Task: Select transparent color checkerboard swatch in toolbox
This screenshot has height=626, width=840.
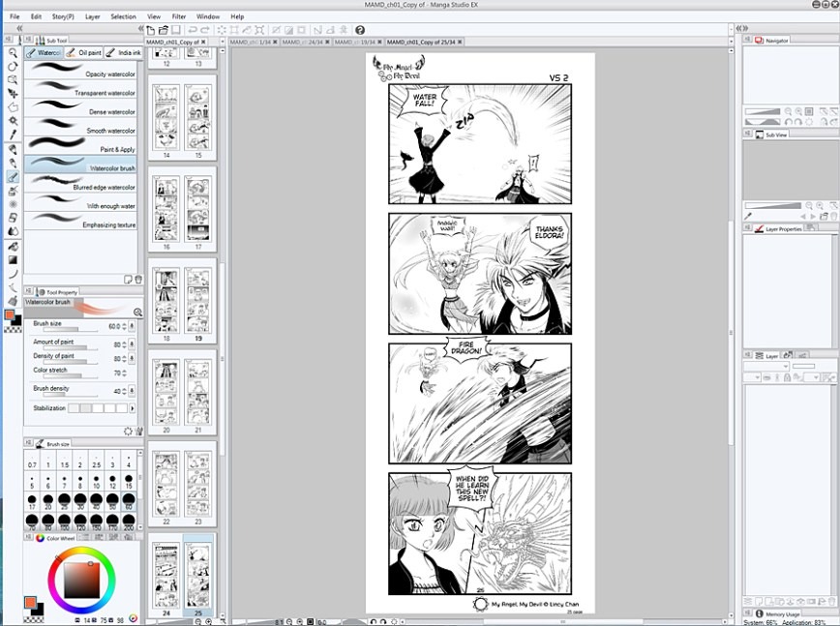Action: pos(13,329)
